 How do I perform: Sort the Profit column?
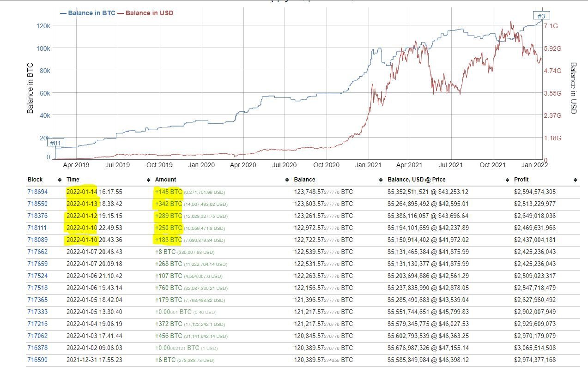(x=575, y=180)
